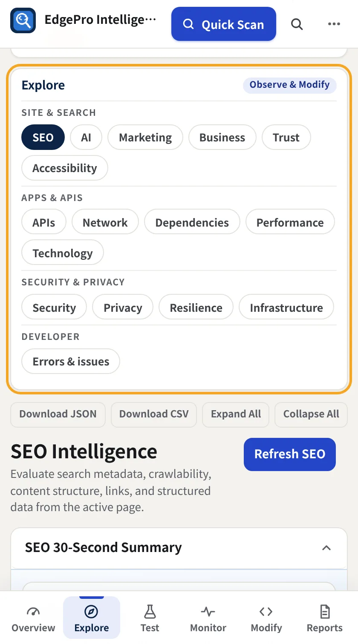The width and height of the screenshot is (358, 644).
Task: Collapse all sections with Collapse All
Action: click(x=311, y=414)
